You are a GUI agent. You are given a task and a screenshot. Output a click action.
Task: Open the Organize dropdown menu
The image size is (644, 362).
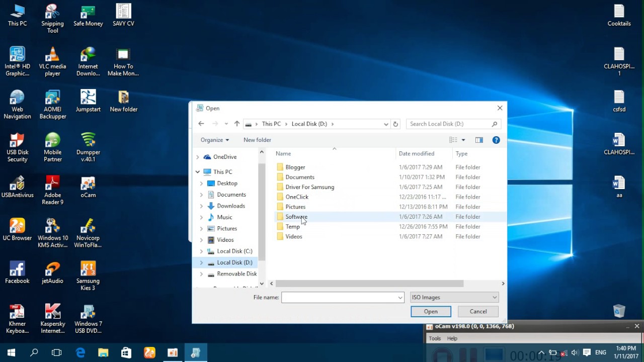tap(215, 140)
